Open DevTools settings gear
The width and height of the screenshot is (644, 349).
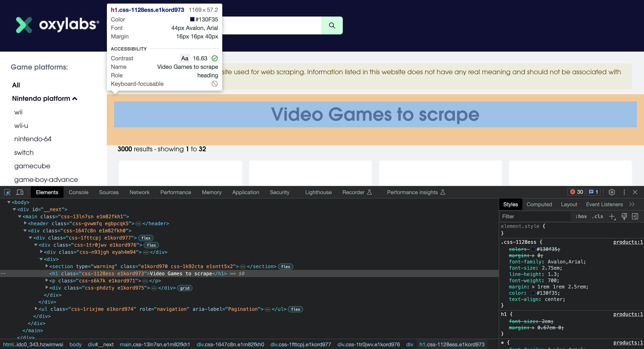612,192
